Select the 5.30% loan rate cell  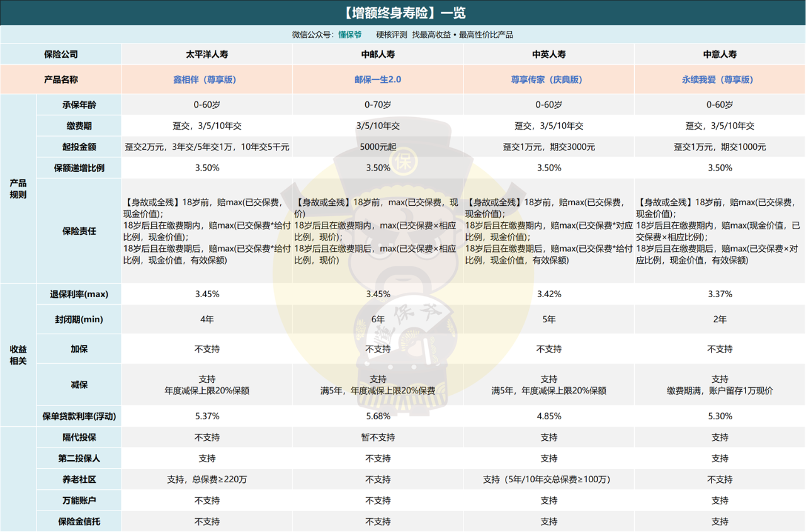(720, 416)
